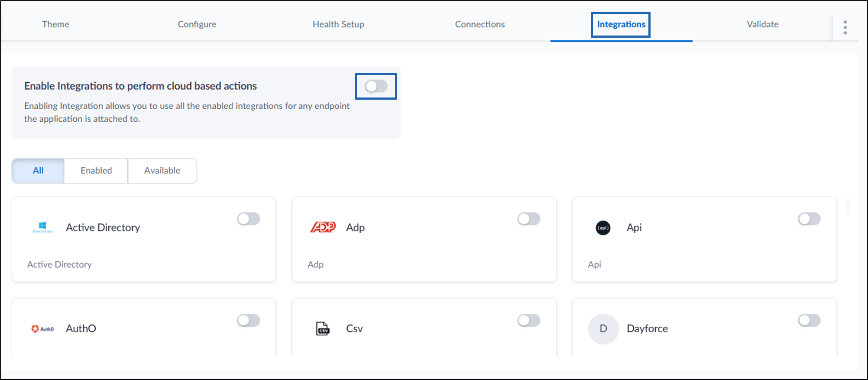Click the Csv file icon

click(323, 329)
